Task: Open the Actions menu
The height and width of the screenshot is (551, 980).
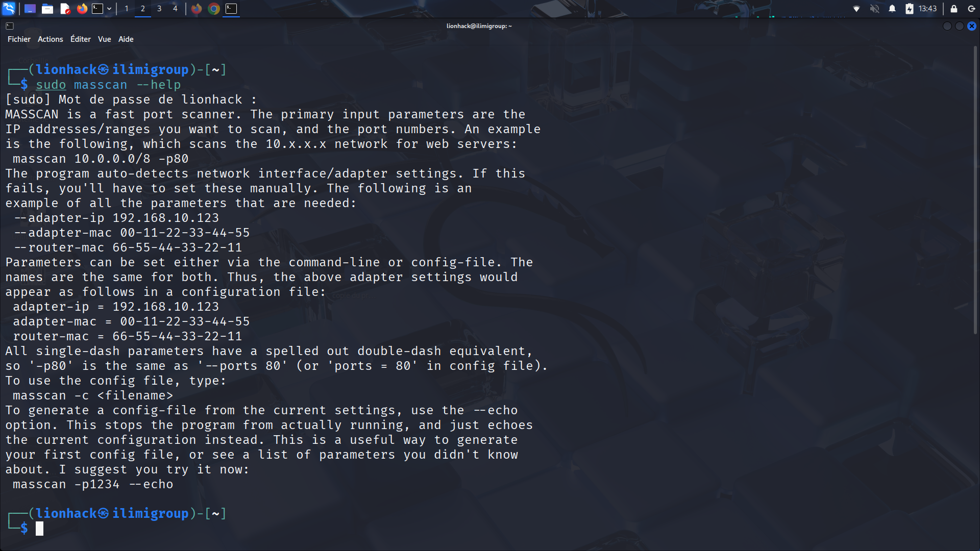Action: tap(50, 39)
